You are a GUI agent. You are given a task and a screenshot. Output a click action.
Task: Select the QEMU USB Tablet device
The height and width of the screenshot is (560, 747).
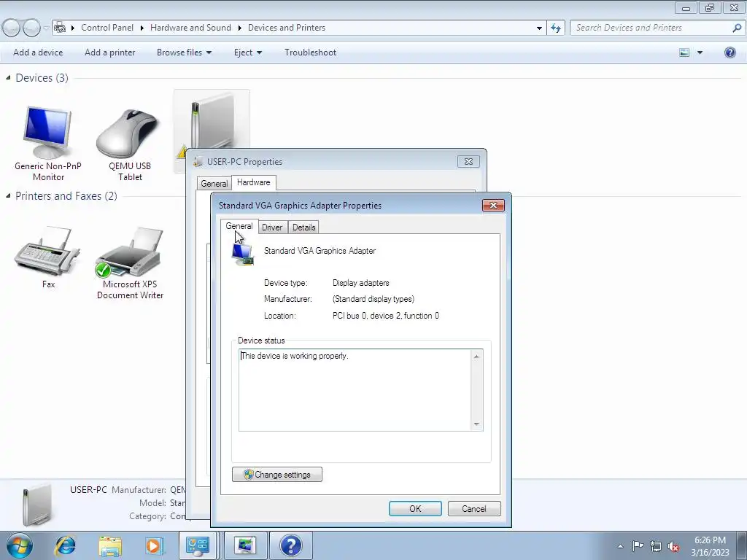[130, 143]
